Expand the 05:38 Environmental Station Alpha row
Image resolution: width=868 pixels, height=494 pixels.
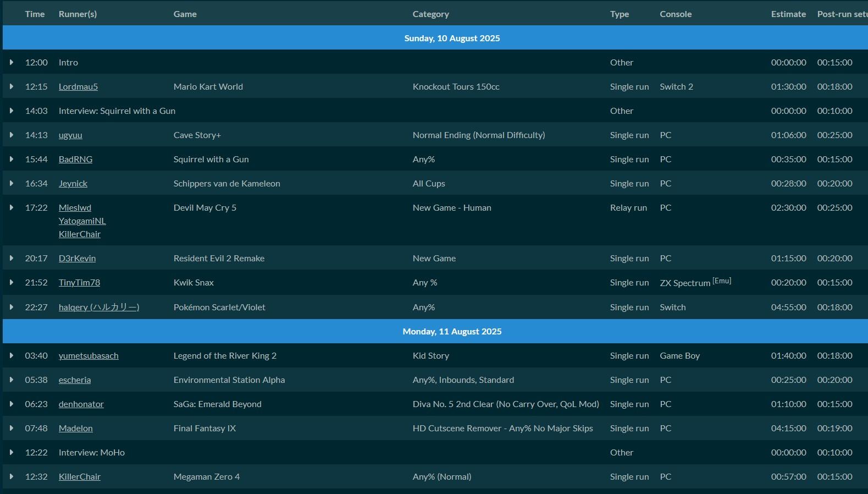coord(11,380)
